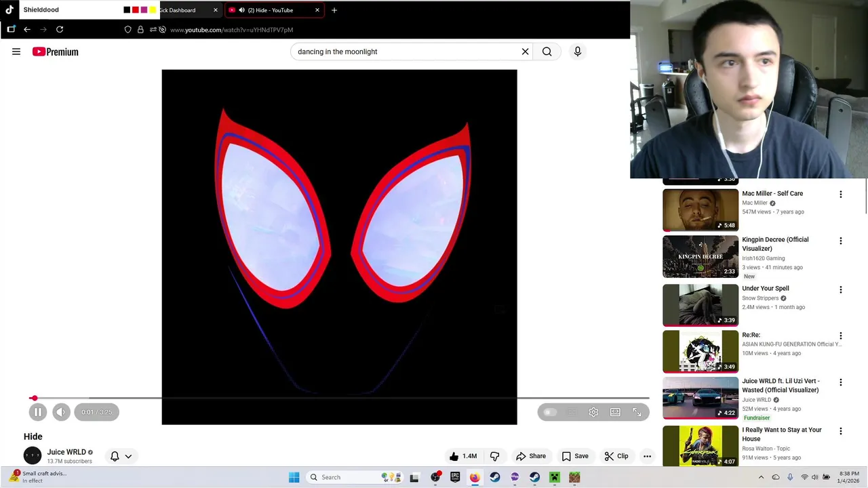
Task: Open options for I Really Want to Stay
Action: click(841, 431)
